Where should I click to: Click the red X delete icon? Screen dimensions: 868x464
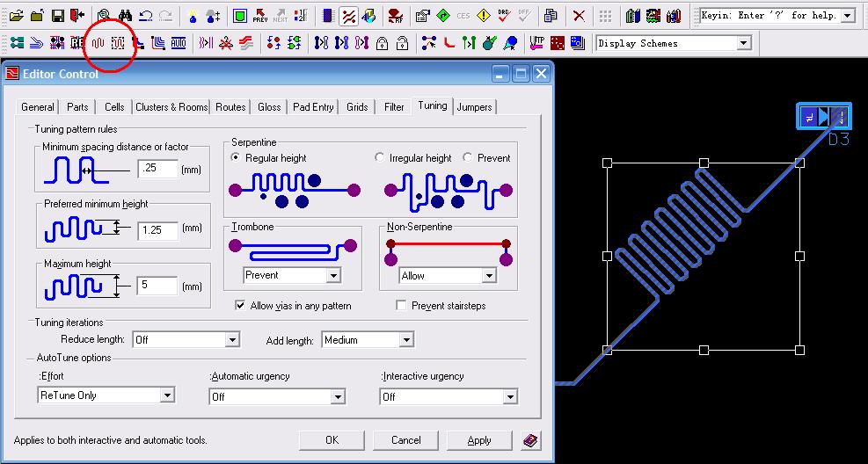coord(579,16)
